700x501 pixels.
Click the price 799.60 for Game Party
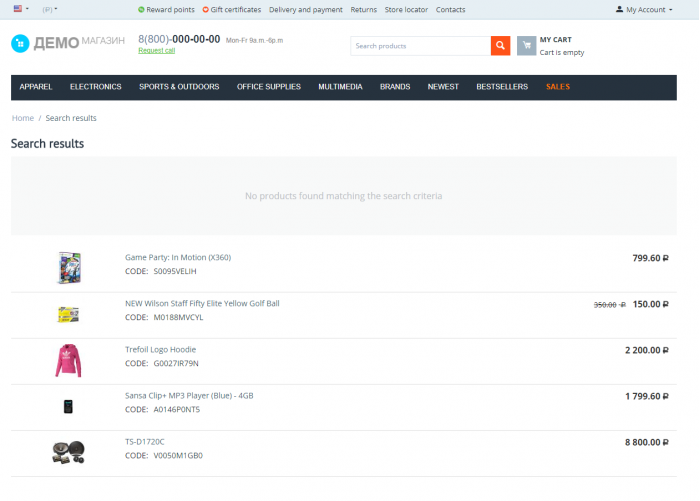click(650, 258)
